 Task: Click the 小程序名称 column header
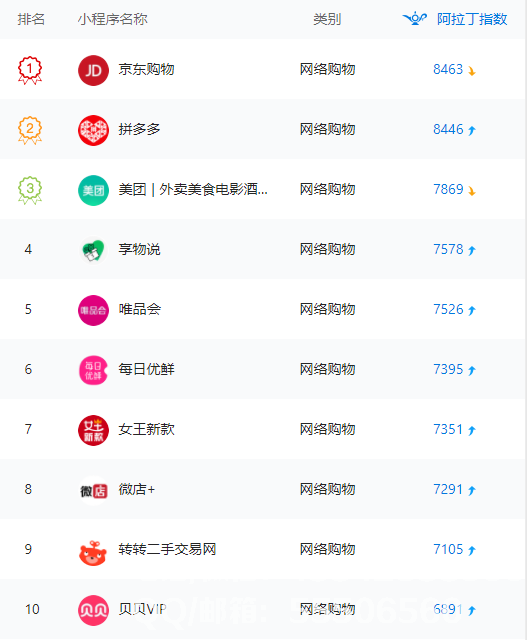click(x=113, y=19)
